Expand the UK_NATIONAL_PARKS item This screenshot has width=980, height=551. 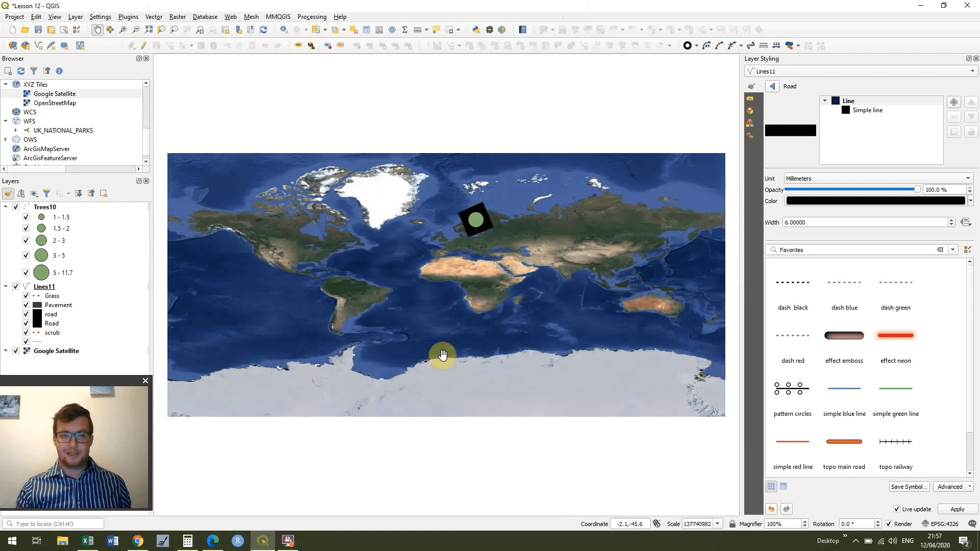coord(16,130)
